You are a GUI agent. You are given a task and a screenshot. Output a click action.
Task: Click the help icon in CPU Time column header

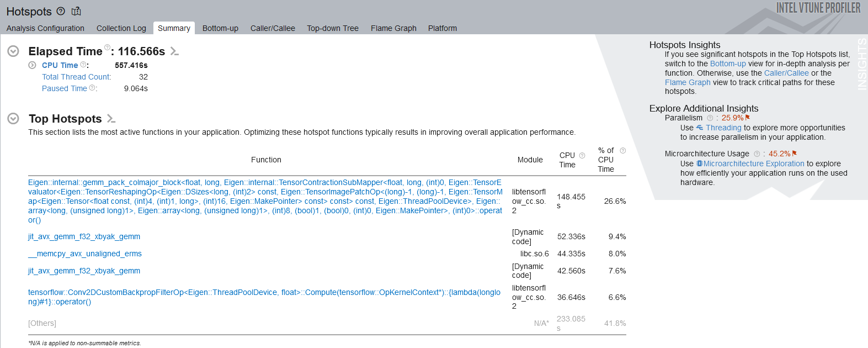[582, 156]
